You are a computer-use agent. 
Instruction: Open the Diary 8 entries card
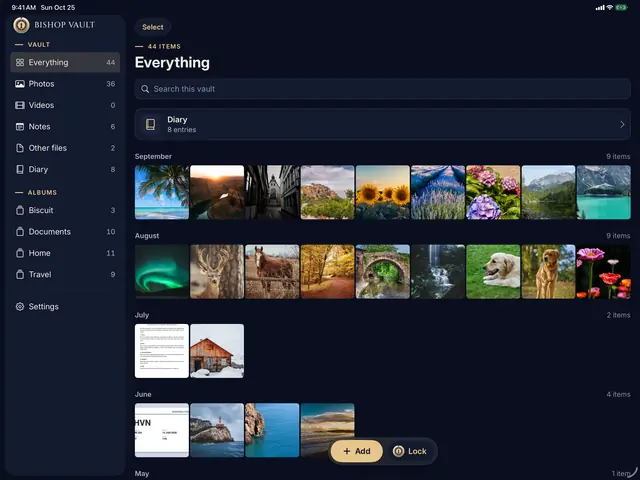(382, 124)
